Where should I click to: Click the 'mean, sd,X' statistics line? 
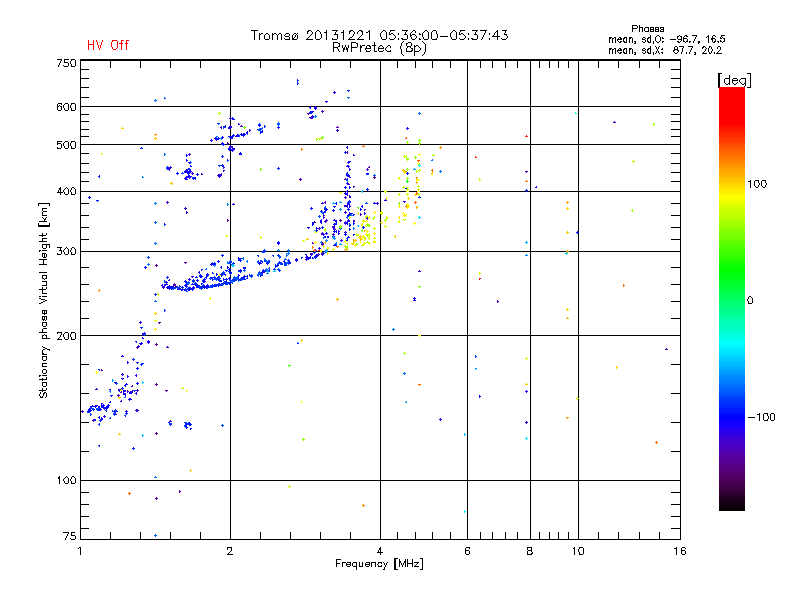click(x=665, y=50)
